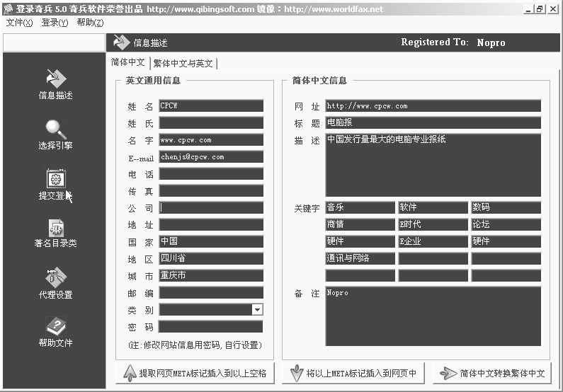This screenshot has height=392, width=563.
Task: Click the keyword field 音乐
Action: pyautogui.click(x=360, y=207)
